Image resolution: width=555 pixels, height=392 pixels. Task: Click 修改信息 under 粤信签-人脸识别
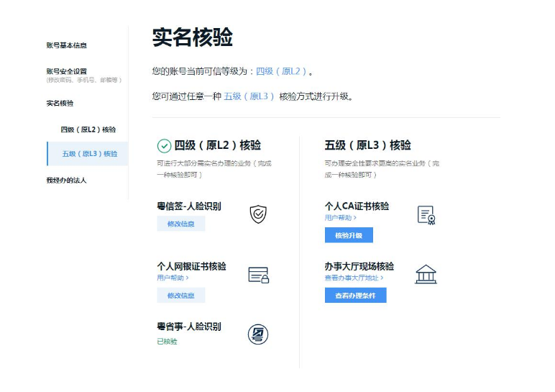click(x=181, y=224)
